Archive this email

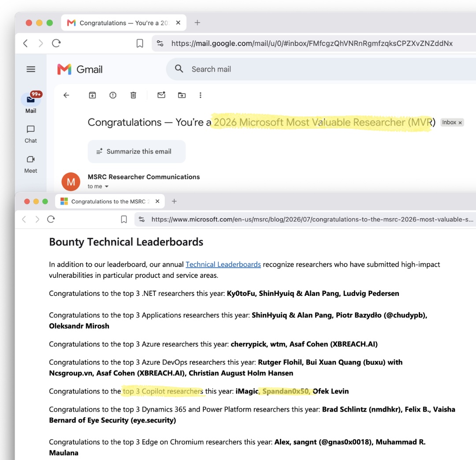92,95
